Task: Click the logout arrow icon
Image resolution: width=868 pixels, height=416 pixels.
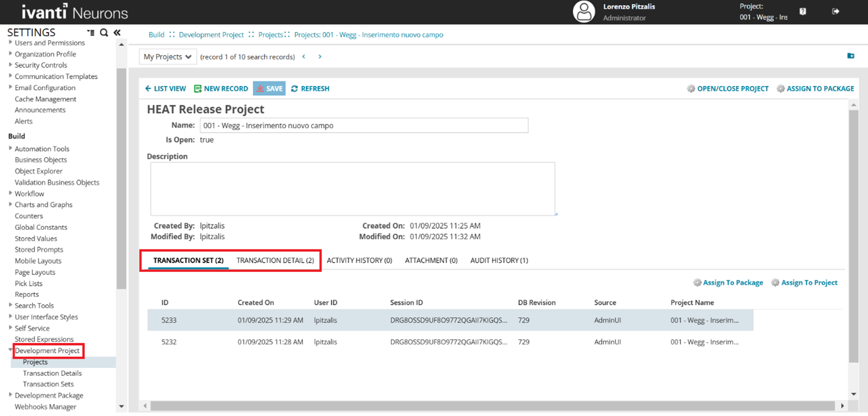Action: [835, 11]
